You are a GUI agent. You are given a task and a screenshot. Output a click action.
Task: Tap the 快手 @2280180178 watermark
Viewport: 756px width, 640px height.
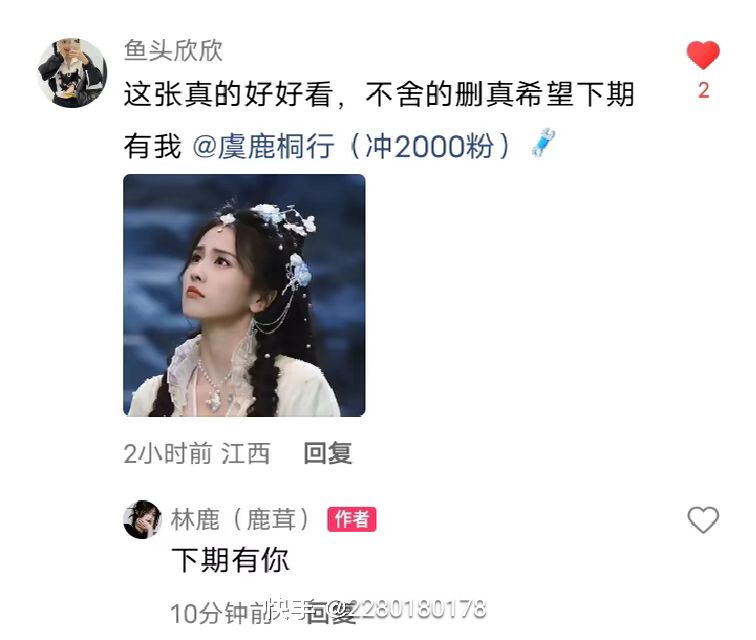378,609
